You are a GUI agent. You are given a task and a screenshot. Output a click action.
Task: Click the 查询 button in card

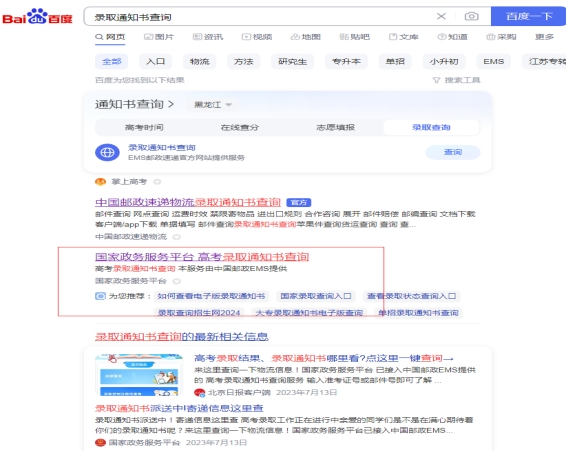453,152
